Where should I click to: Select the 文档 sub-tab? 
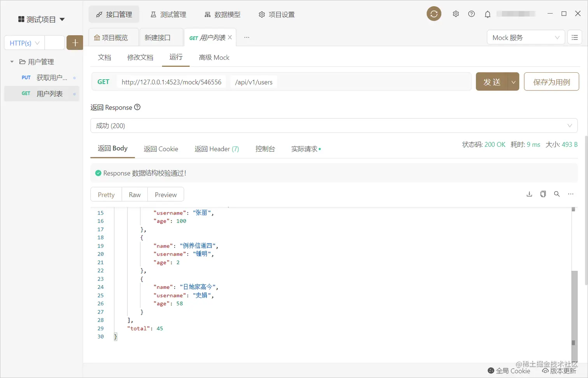coord(104,57)
